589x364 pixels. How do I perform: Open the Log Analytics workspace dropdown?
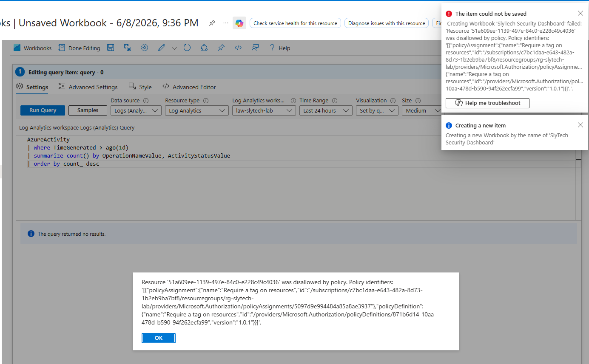click(264, 110)
